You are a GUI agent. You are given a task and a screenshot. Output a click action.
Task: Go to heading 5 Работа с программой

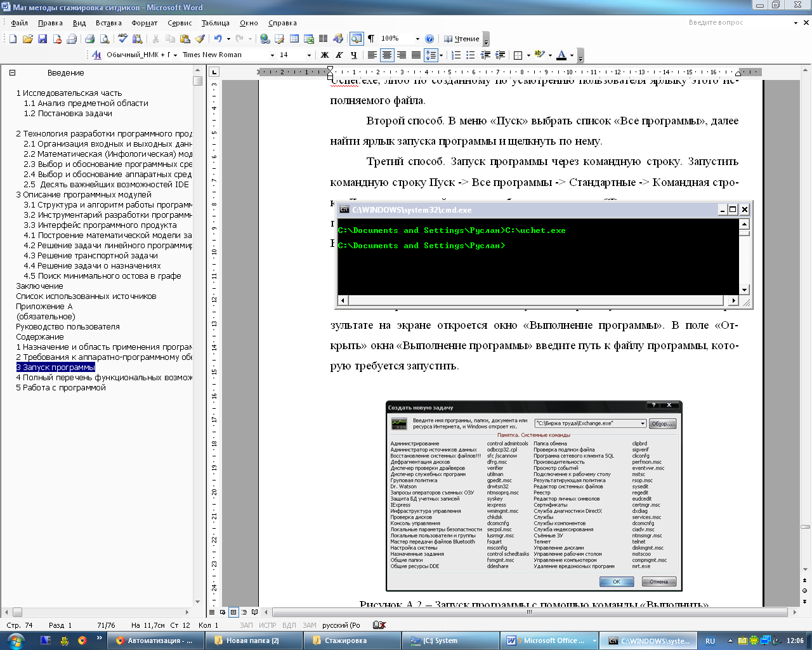tap(61, 387)
